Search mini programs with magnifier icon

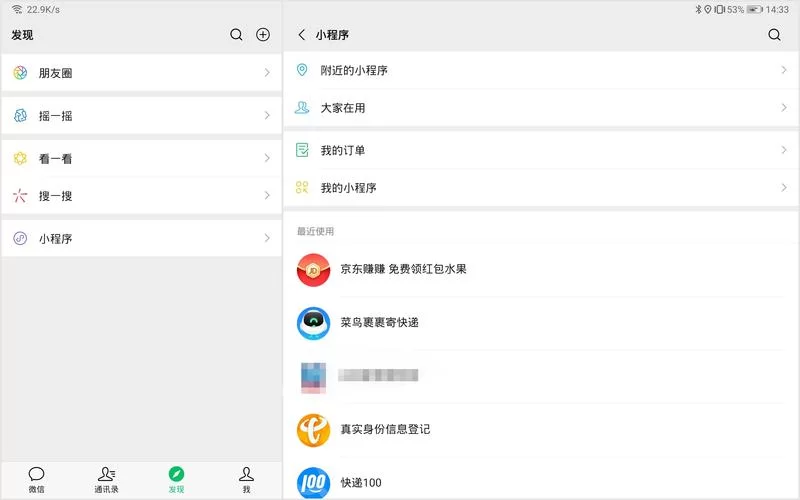click(x=774, y=35)
